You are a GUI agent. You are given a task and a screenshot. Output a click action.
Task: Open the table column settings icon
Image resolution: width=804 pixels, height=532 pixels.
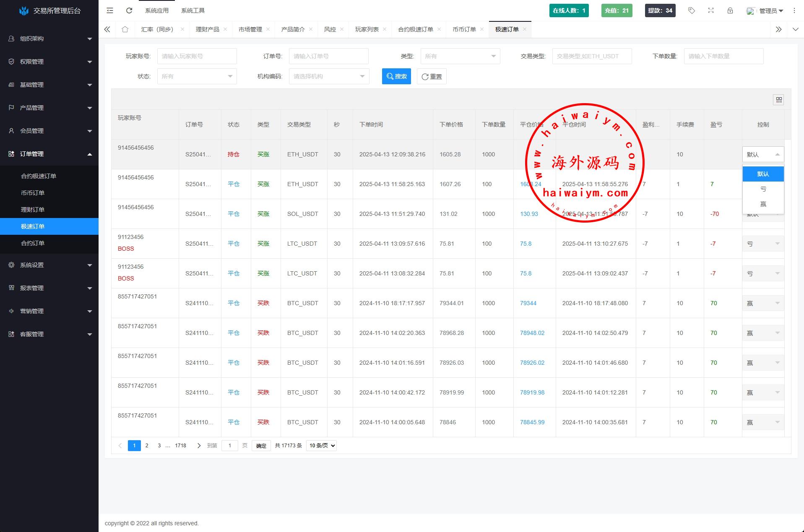(778, 100)
